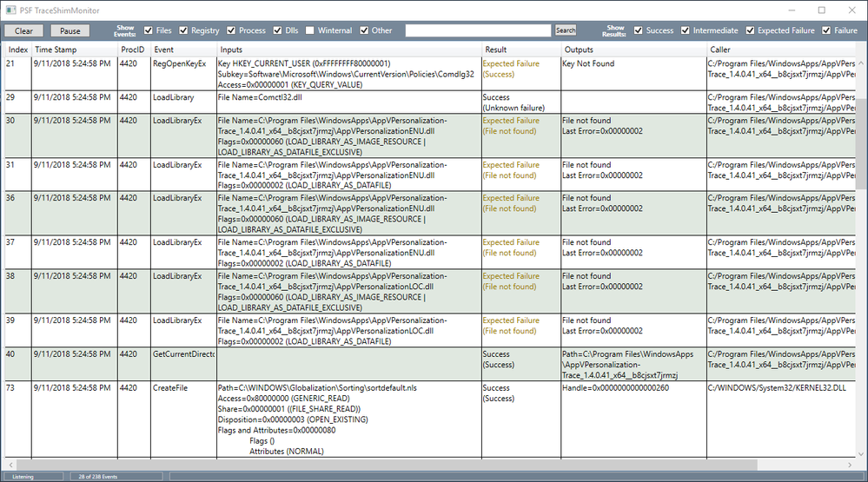Click the horizontal scrollbar right arrow

[850, 465]
